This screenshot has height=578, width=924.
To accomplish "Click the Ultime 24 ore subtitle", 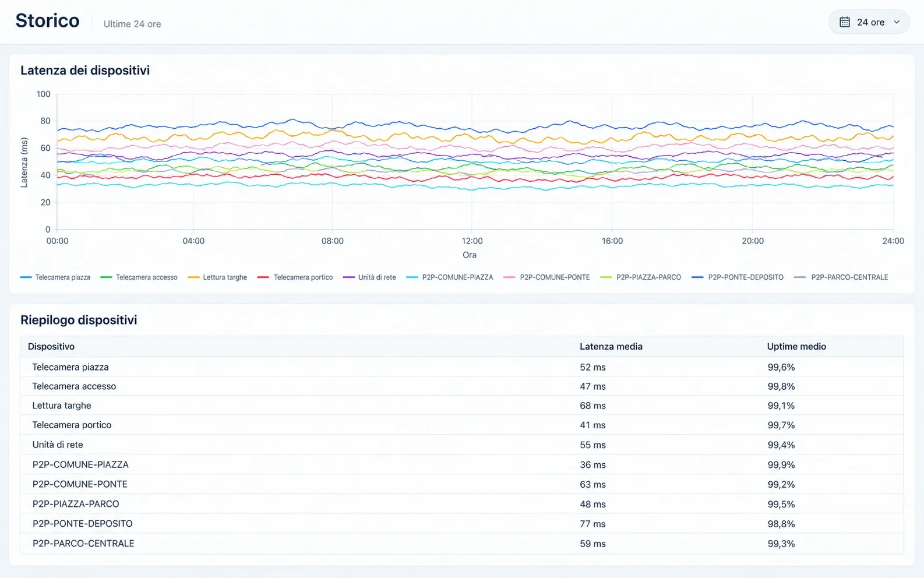I will pyautogui.click(x=132, y=24).
